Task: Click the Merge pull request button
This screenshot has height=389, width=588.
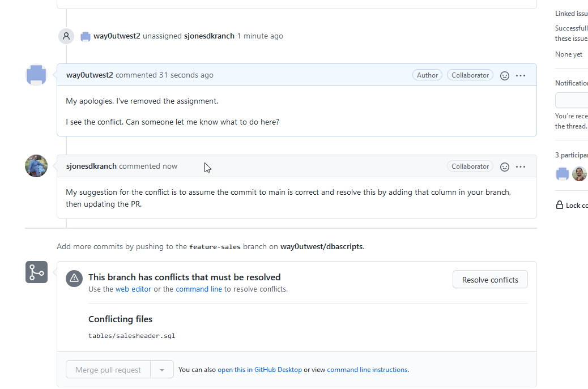Action: click(108, 370)
